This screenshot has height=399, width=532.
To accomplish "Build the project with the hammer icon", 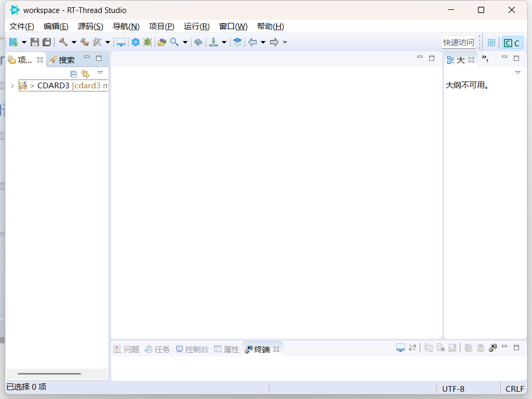I will coord(64,42).
